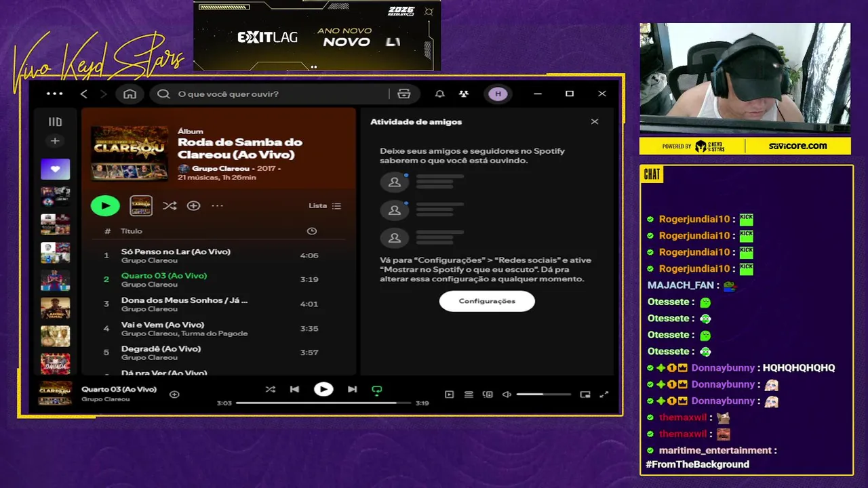Image resolution: width=868 pixels, height=488 pixels.
Task: Open the Spotify three-dots main menu
Action: tap(54, 94)
